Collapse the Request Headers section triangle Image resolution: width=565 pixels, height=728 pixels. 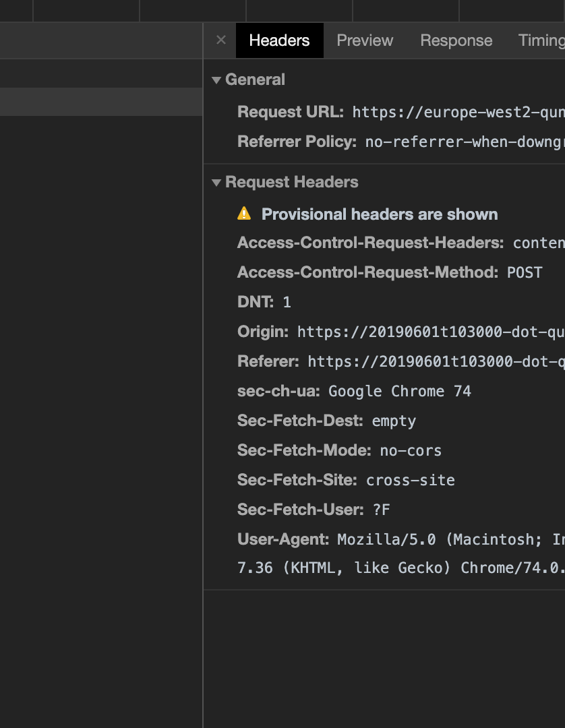point(215,182)
